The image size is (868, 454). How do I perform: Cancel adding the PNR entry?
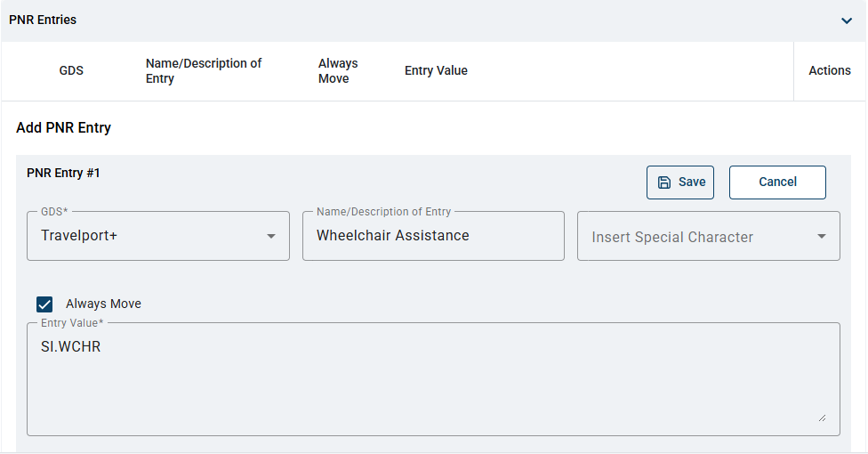777,182
